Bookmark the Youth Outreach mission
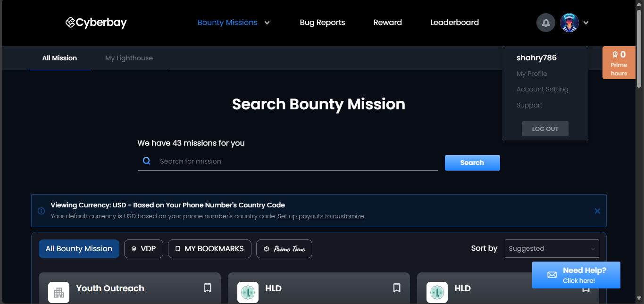This screenshot has height=304, width=644. click(x=208, y=288)
